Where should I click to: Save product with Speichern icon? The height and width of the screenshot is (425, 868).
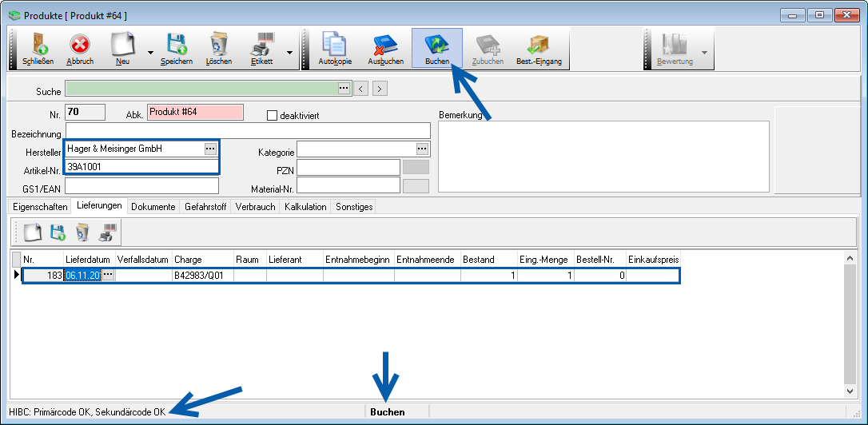[177, 49]
